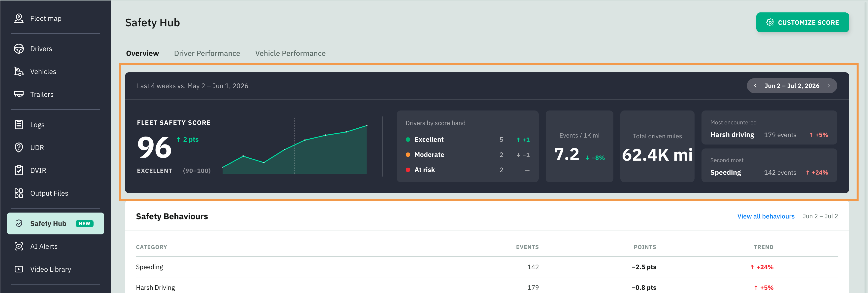Open Fleet map from the sidebar icon
This screenshot has height=293, width=868.
coord(19,18)
